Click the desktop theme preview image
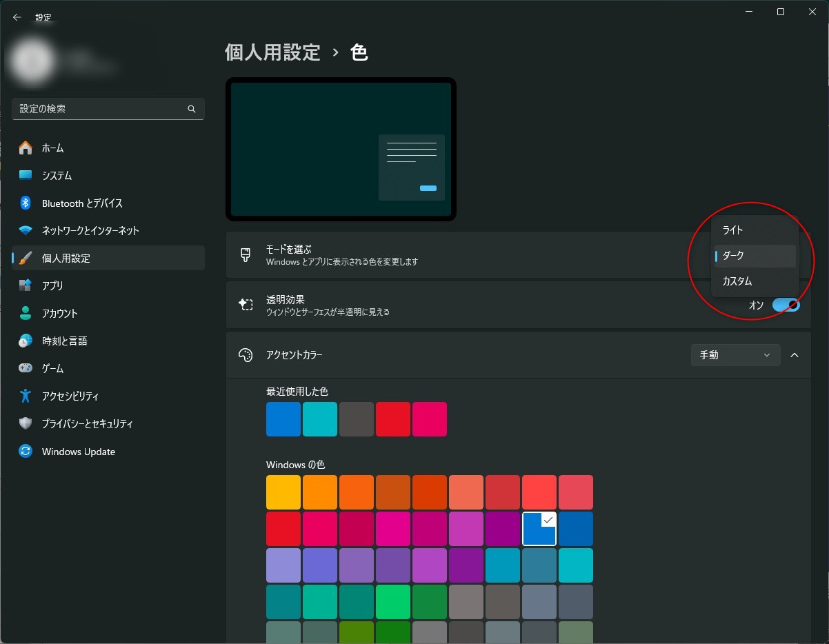Viewport: 829px width, 644px height. (341, 149)
